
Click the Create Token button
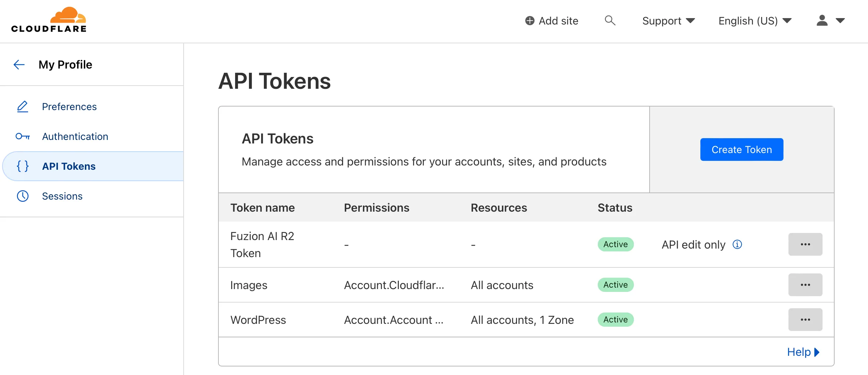pos(741,149)
